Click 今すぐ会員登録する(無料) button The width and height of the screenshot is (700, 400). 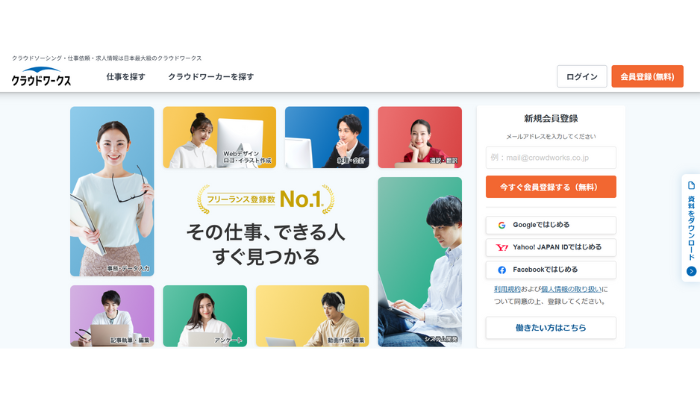coord(551,187)
